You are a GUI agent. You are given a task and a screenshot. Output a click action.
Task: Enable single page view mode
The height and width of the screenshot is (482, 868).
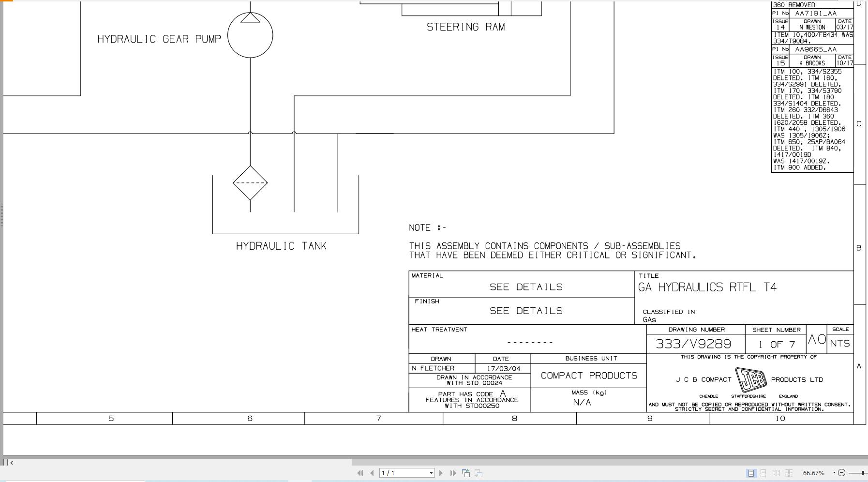pyautogui.click(x=751, y=473)
